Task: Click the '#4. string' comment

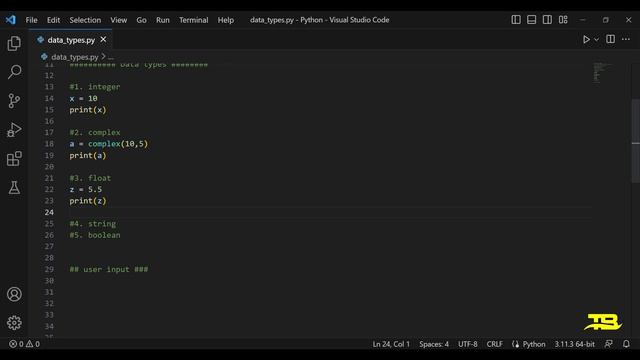Action: click(93, 224)
